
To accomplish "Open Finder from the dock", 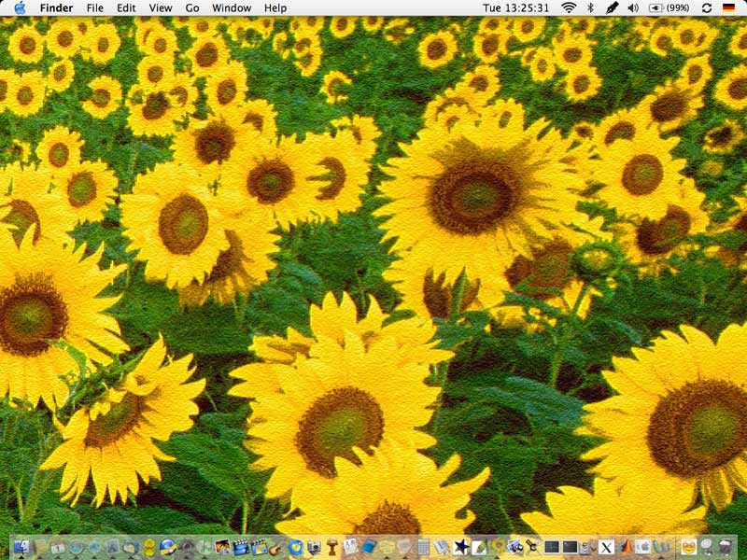I will tap(21, 547).
